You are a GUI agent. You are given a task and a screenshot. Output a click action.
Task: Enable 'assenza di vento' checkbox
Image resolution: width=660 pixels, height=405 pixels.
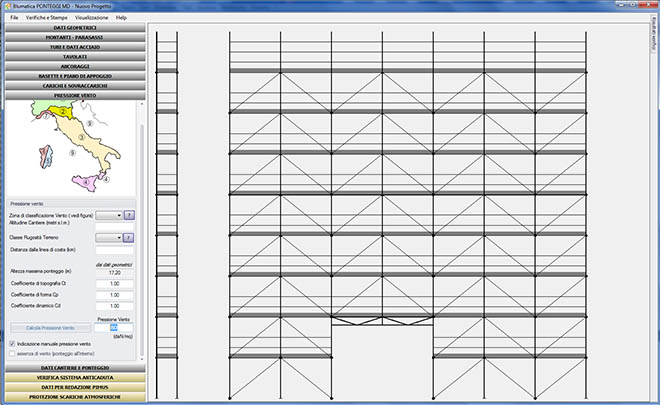click(x=12, y=352)
